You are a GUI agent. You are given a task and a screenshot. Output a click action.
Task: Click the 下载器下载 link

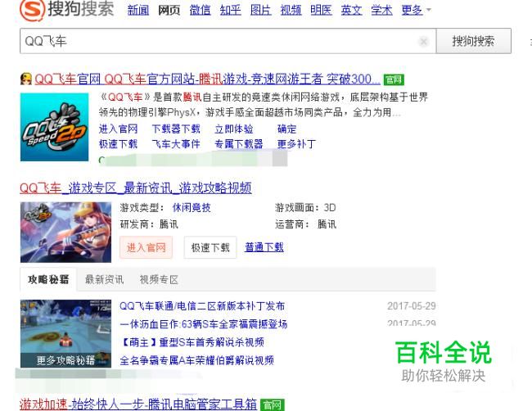(176, 129)
